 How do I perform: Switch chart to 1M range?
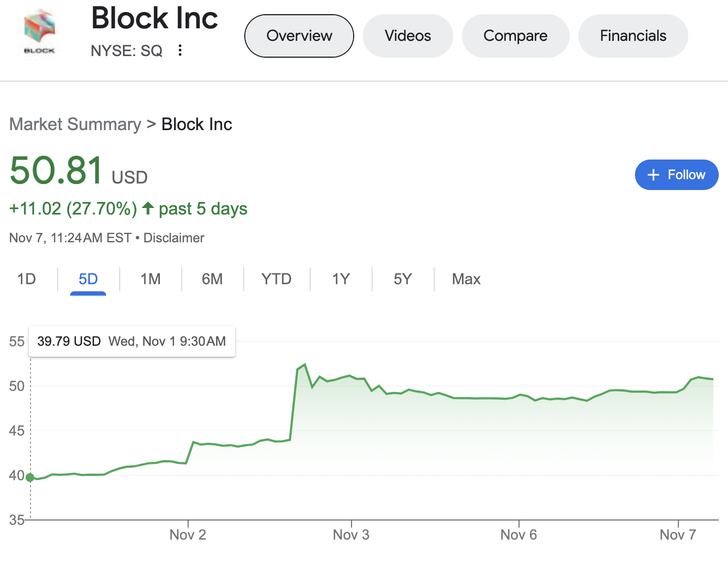(150, 279)
